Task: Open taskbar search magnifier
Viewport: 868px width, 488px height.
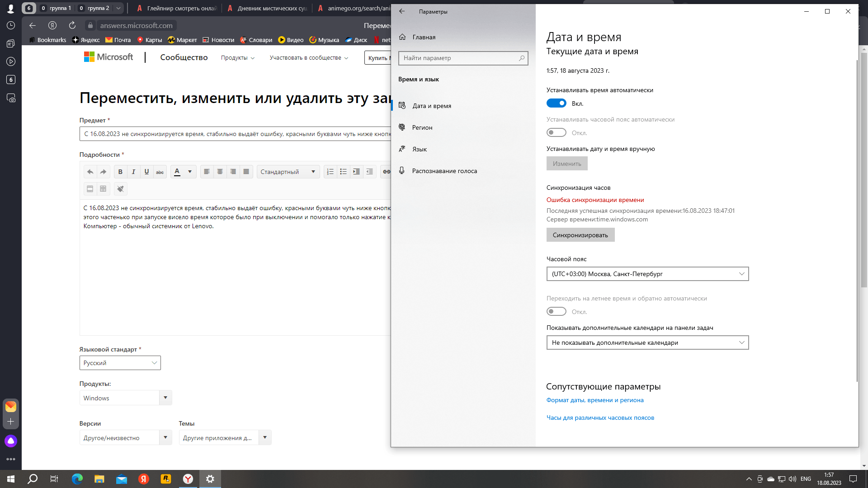Action: pos(33,479)
